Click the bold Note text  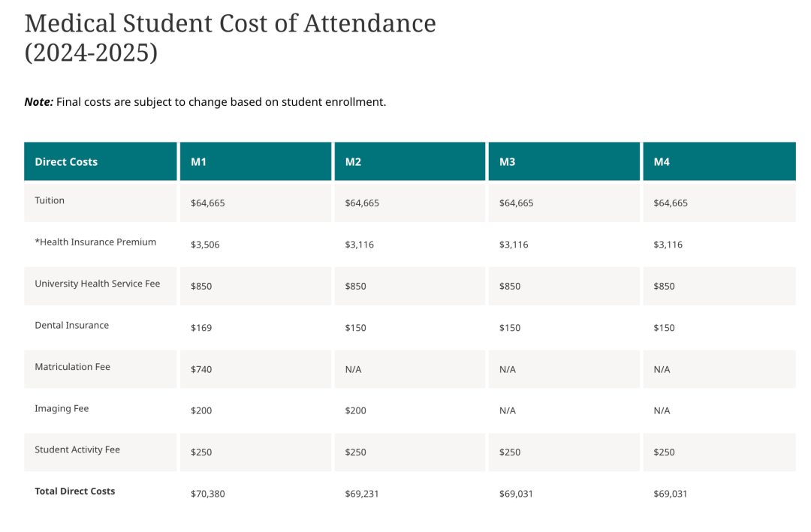38,101
